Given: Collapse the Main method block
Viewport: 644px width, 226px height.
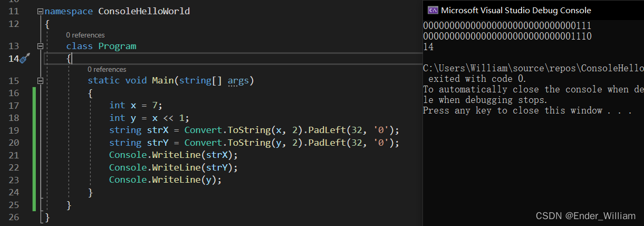Looking at the screenshot, I should click(x=41, y=81).
